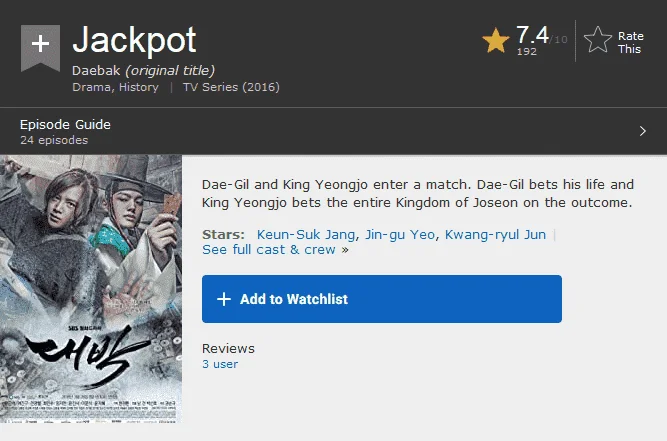667x441 pixels.
Task: Open Kwang-ryul Jun's profile
Action: coord(495,234)
